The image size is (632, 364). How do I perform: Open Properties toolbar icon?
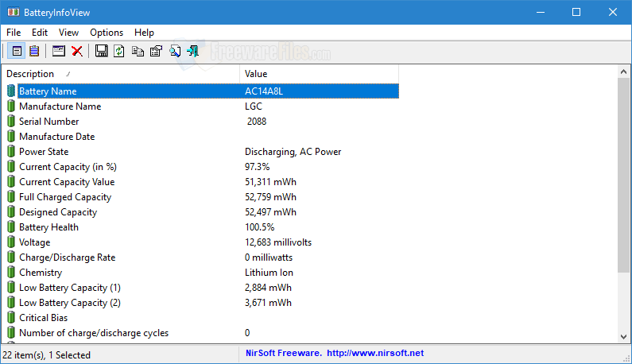coord(156,51)
